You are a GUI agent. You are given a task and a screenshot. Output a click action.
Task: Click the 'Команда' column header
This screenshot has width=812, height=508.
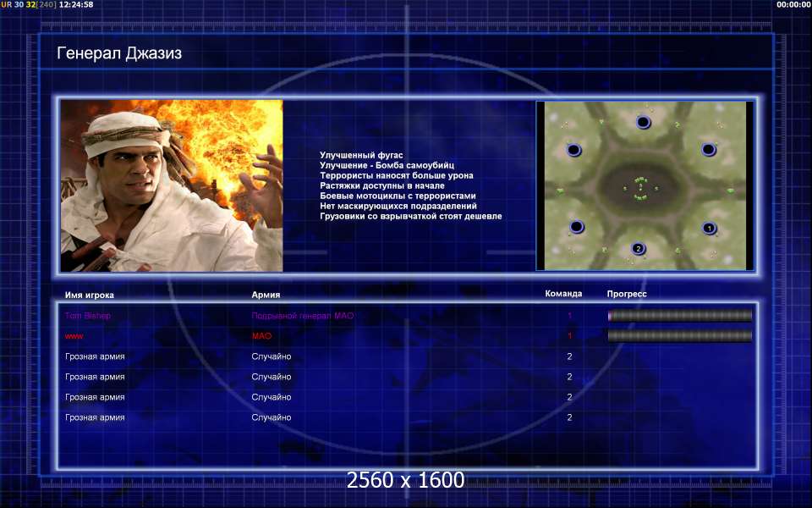563,294
